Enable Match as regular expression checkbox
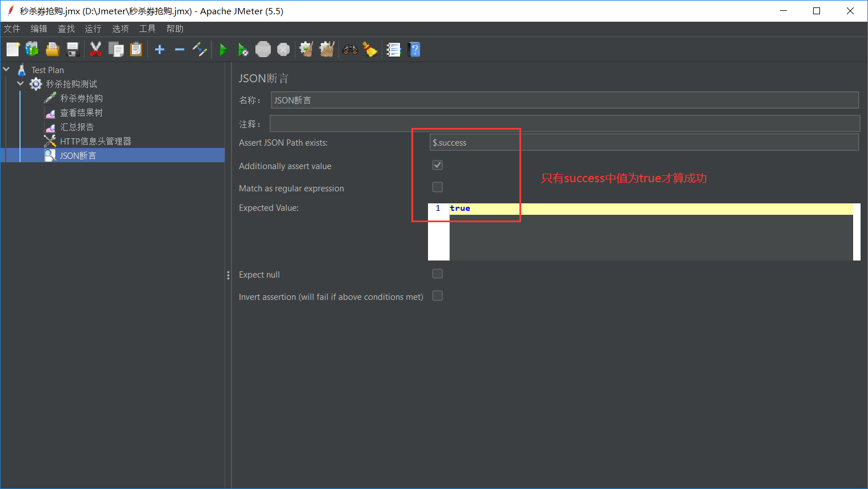The image size is (868, 489). [438, 187]
